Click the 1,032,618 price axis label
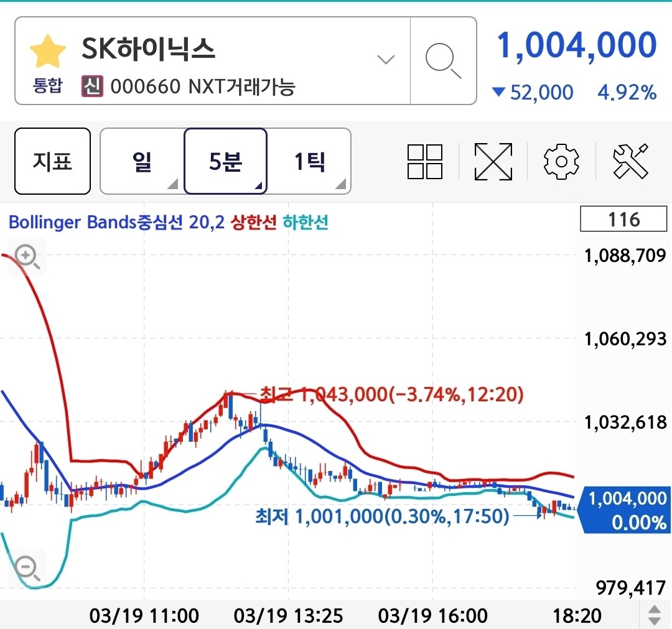Viewport: 672px width, 629px height. pyautogui.click(x=625, y=422)
